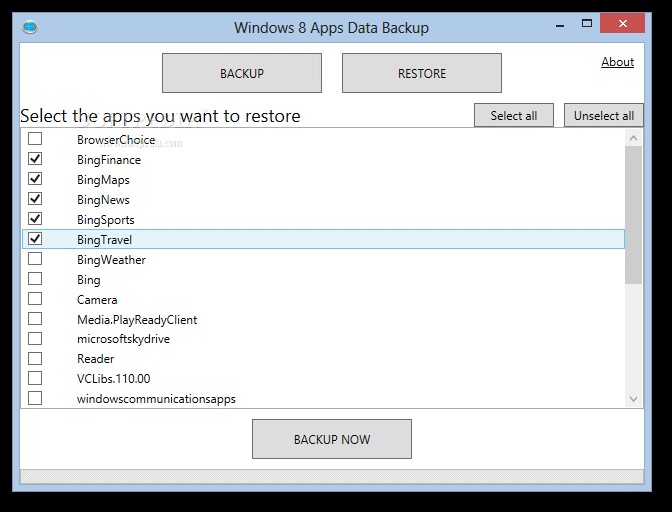Check the Reader checkbox
The height and width of the screenshot is (512, 672).
tap(35, 358)
